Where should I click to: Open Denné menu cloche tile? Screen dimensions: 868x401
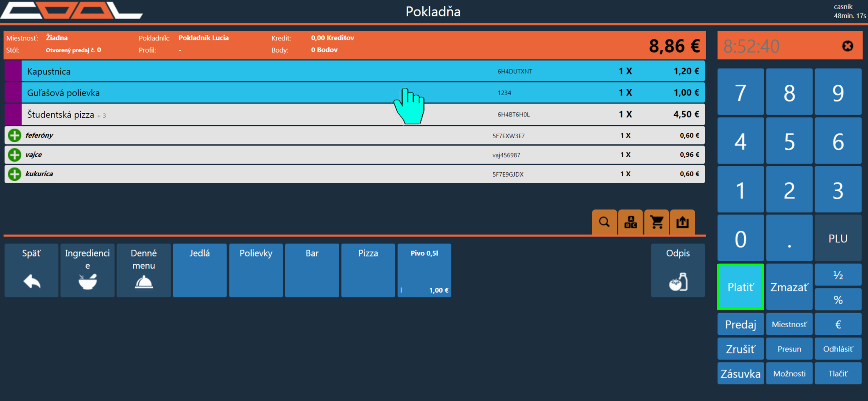click(144, 271)
